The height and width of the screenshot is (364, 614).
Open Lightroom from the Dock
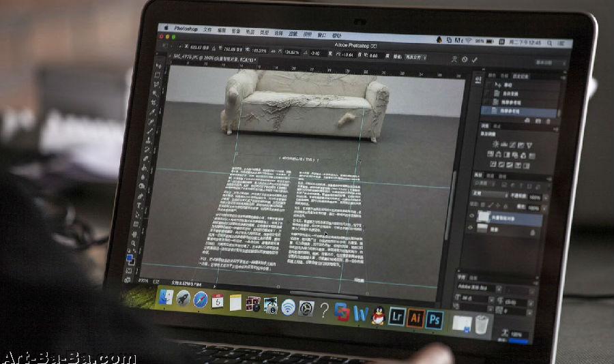pyautogui.click(x=396, y=316)
